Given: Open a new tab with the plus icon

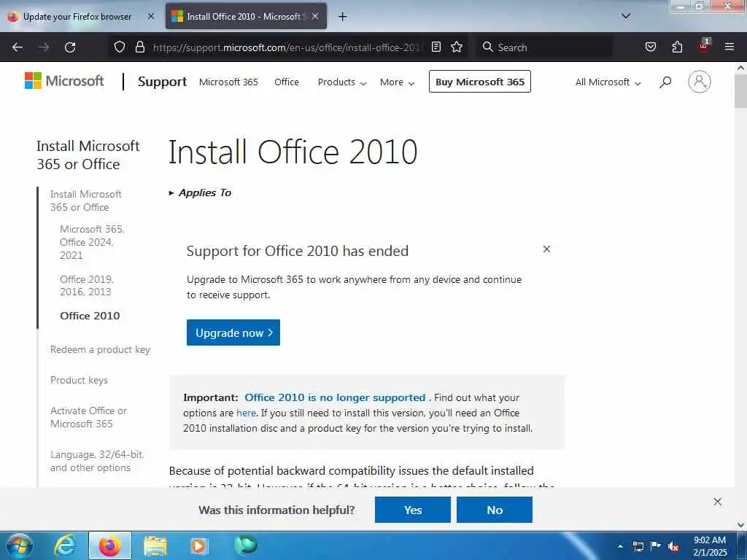Looking at the screenshot, I should coord(342,17).
